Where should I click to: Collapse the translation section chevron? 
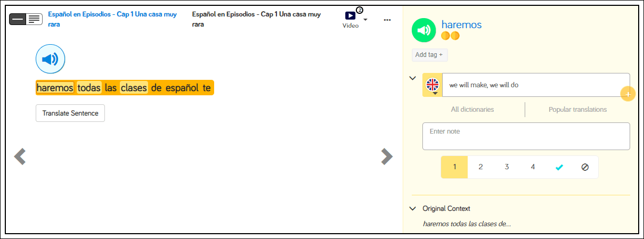412,78
